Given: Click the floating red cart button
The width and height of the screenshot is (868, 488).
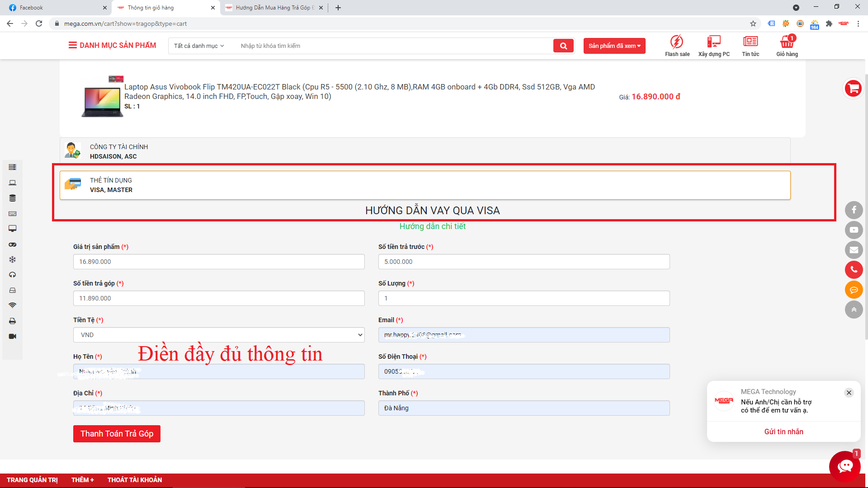Looking at the screenshot, I should tap(854, 88).
